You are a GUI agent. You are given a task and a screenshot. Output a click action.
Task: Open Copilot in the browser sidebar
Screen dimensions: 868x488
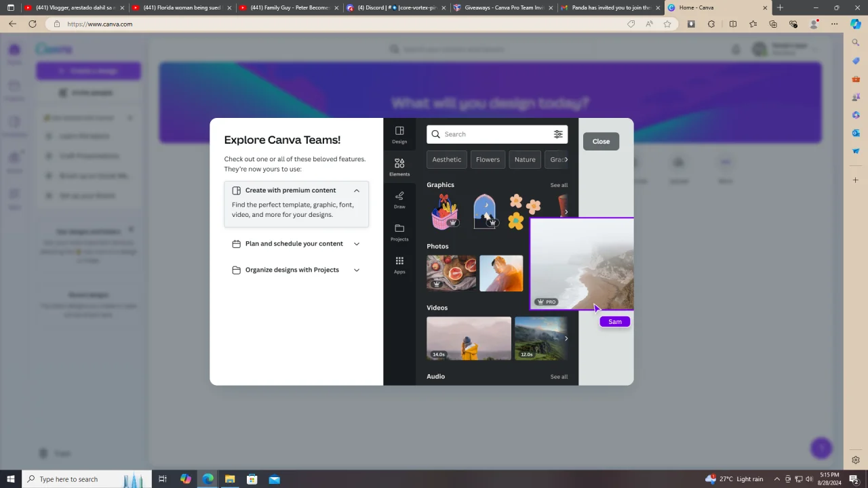(x=856, y=24)
